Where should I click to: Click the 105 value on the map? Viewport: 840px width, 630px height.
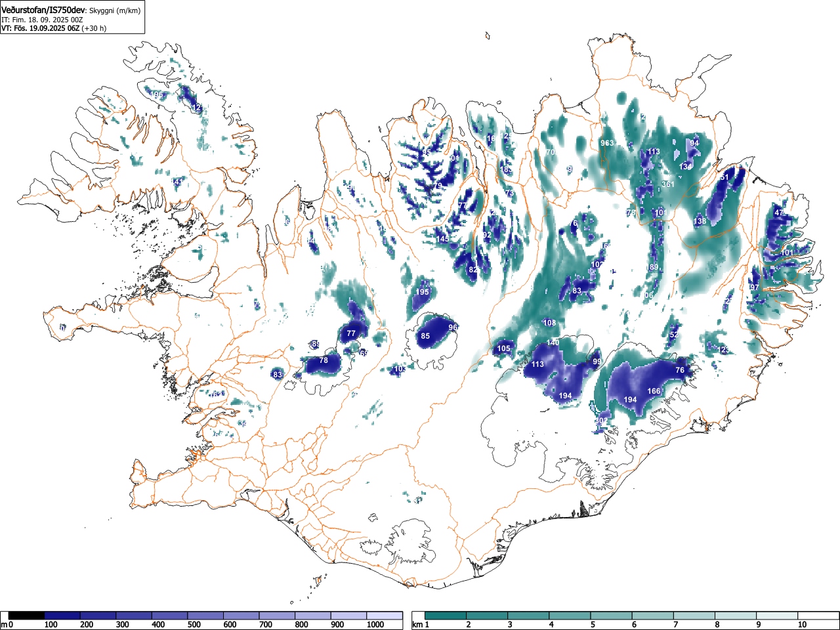(504, 349)
